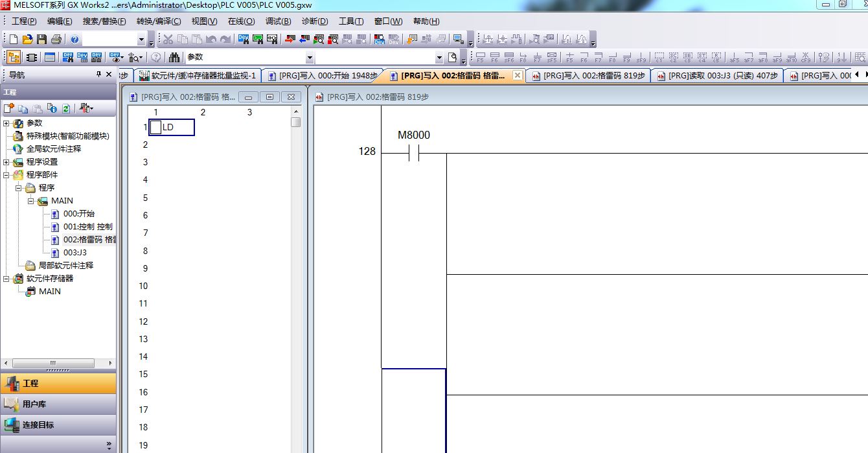This screenshot has width=868, height=453.
Task: Click the Read from PLC icon
Action: point(303,40)
